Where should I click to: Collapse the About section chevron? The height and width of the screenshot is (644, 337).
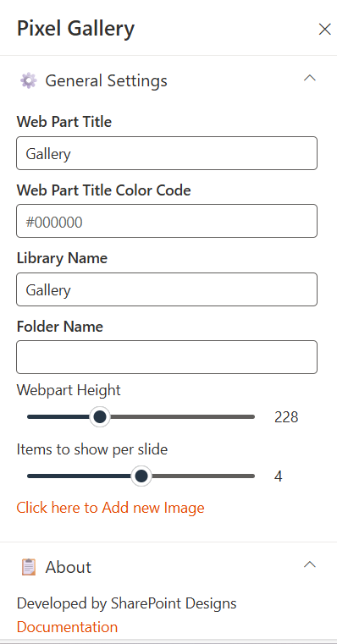point(309,564)
